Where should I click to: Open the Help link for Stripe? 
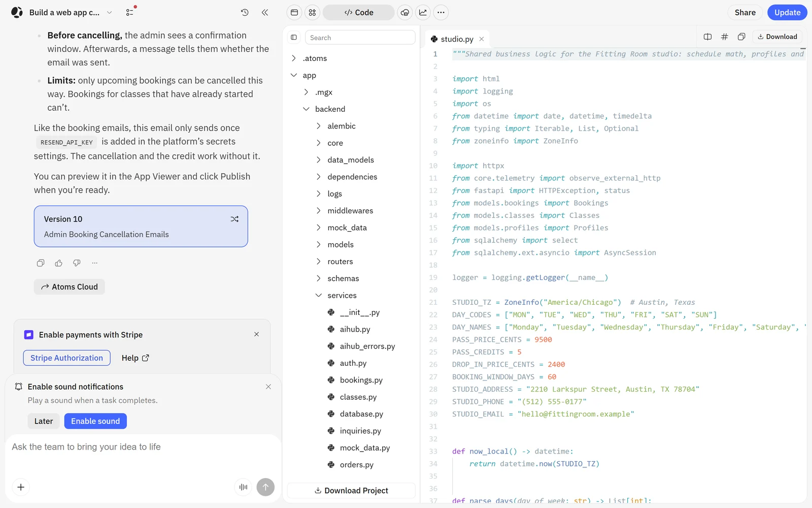click(x=135, y=358)
